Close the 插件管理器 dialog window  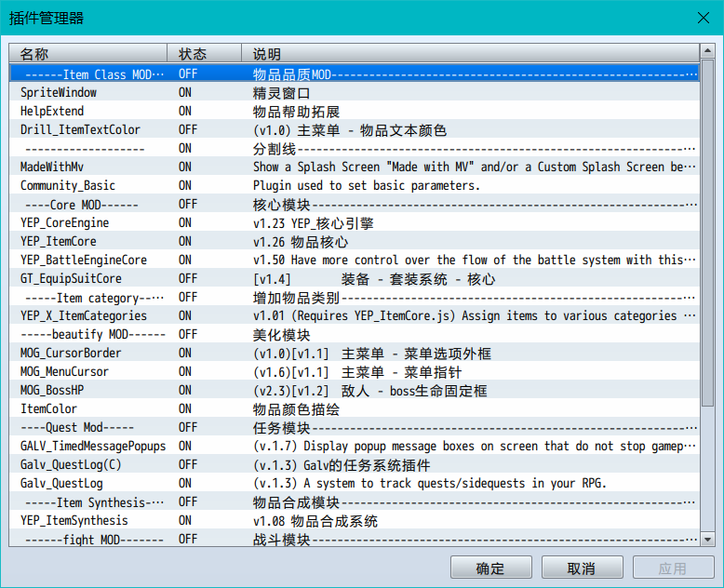pyautogui.click(x=704, y=18)
